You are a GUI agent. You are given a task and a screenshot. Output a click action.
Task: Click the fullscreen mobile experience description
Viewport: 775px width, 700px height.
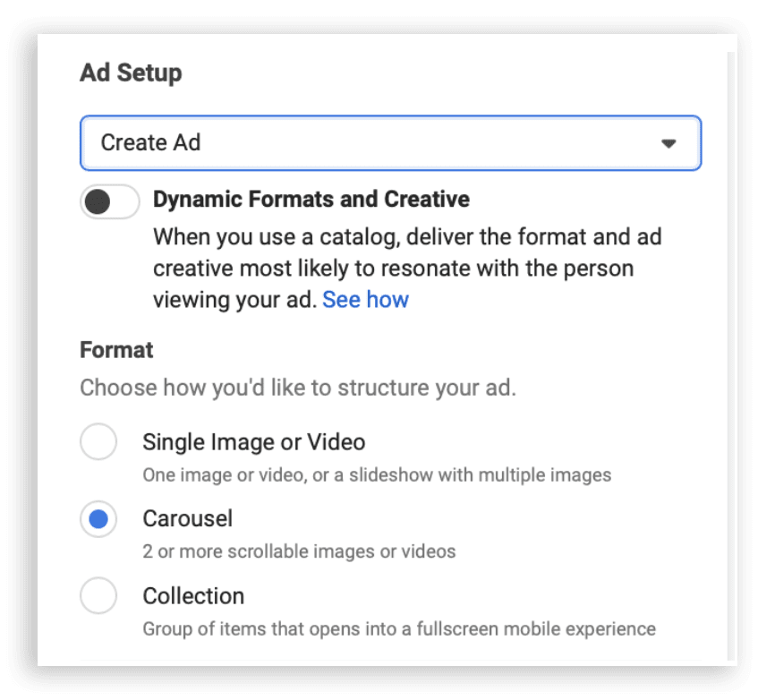[x=398, y=628]
